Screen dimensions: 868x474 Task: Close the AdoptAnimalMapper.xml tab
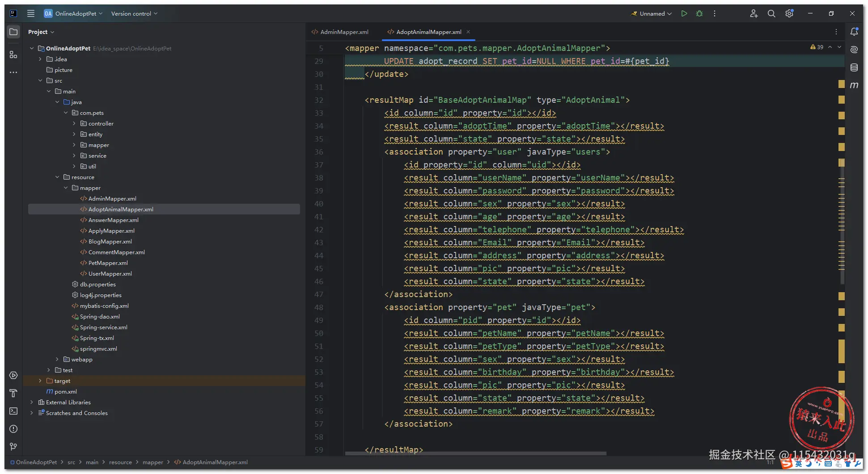tap(468, 32)
